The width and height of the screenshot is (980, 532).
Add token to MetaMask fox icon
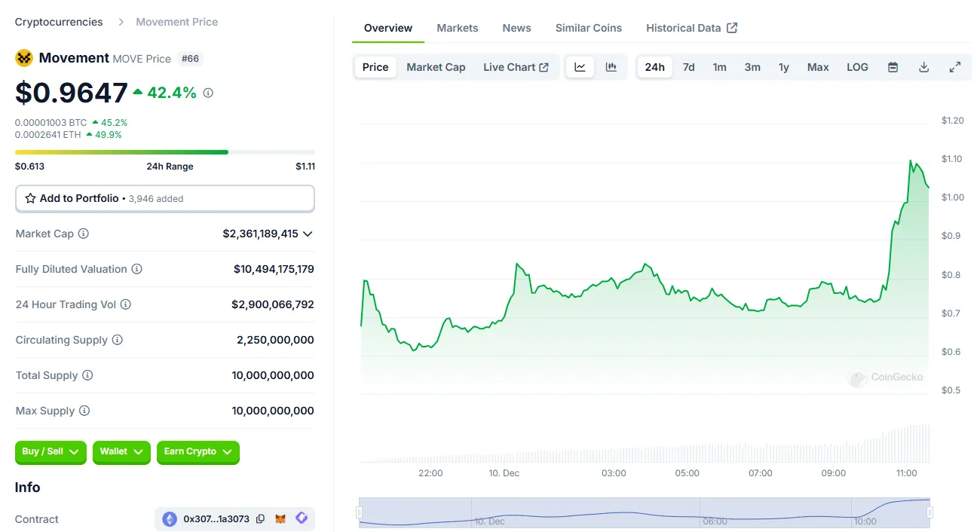(x=280, y=518)
